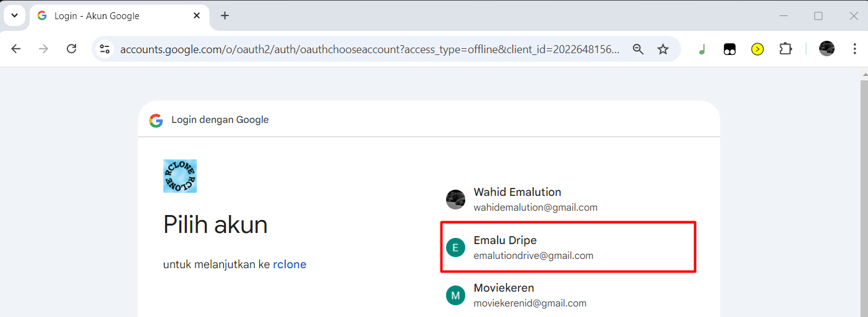Open the zoom magnifier in address bar
Viewport: 868px width, 317px height.
click(x=638, y=49)
